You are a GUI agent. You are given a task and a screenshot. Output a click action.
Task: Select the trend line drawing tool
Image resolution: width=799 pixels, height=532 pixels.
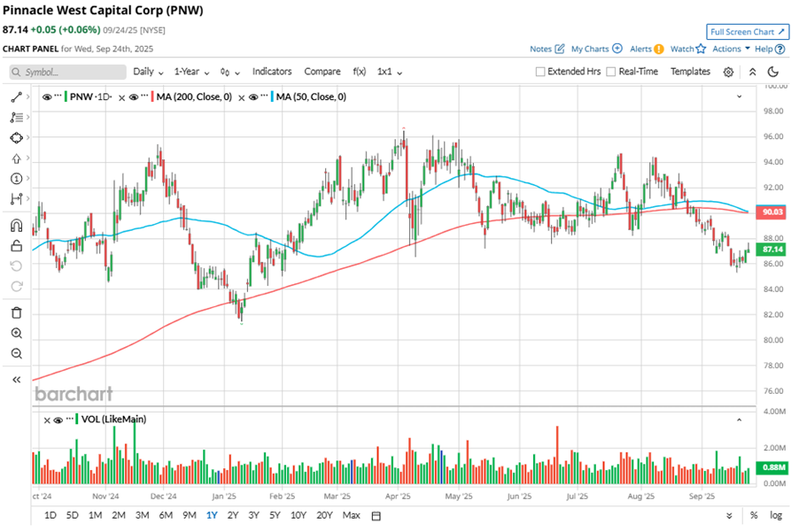[16, 96]
